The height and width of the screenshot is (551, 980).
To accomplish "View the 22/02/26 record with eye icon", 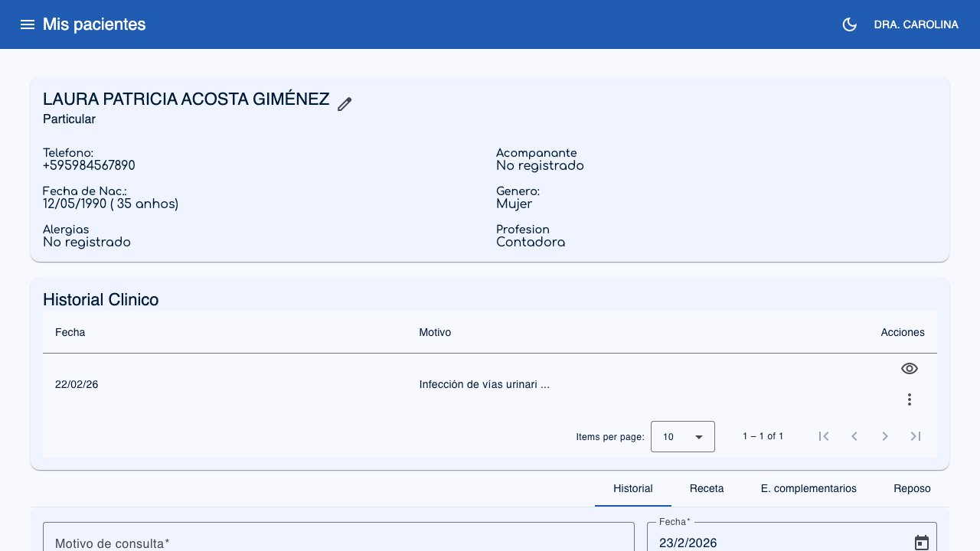I will [x=909, y=369].
